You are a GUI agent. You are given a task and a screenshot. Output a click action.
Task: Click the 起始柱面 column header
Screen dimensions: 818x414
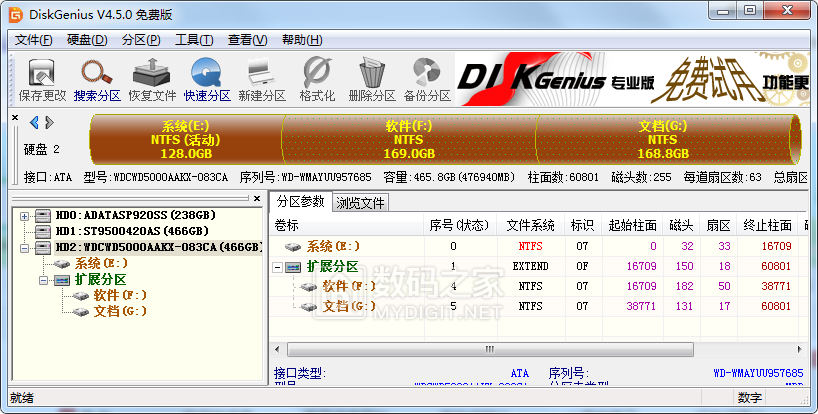632,225
